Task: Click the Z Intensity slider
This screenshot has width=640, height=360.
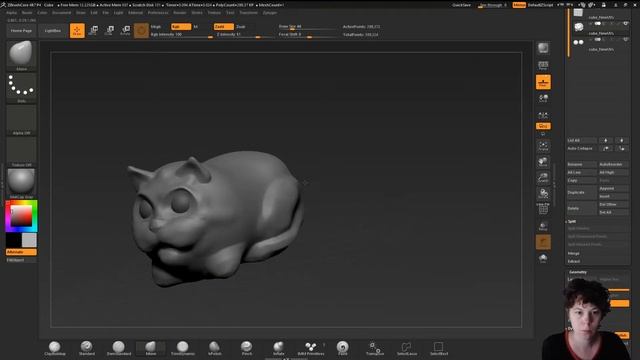Action: point(244,35)
